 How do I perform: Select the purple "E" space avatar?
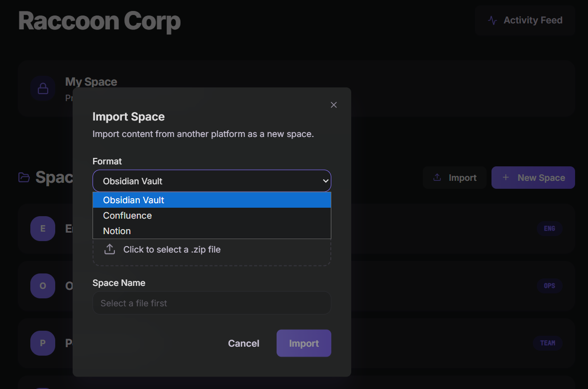[x=43, y=229]
